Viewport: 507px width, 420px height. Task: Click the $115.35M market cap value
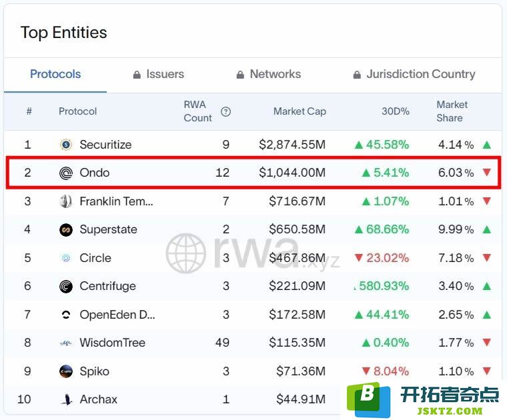[x=297, y=343]
